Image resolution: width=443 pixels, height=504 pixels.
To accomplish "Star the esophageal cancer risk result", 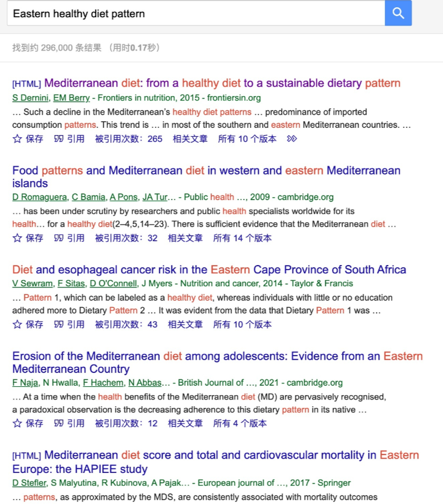I will [x=17, y=325].
